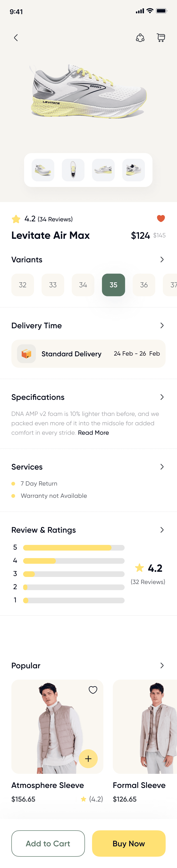Open the shopping cart icon

coord(161,38)
